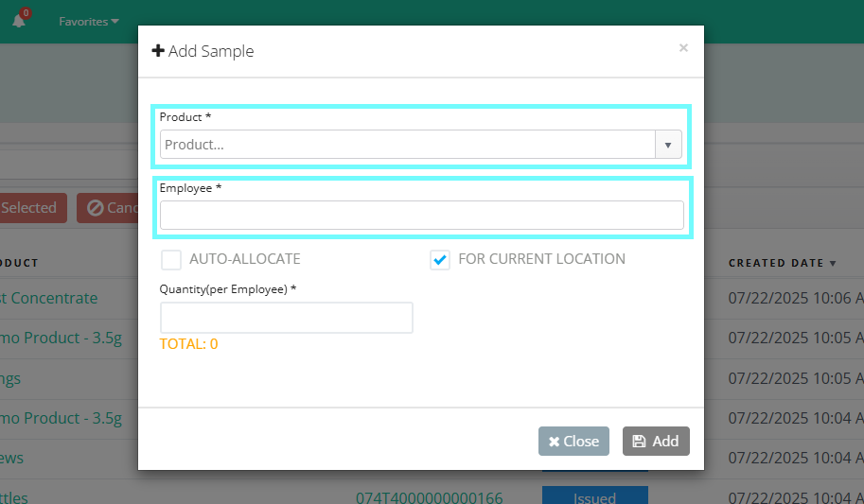Open package link 074T4000000000166
Screen dimensions: 864x504
coord(429,497)
